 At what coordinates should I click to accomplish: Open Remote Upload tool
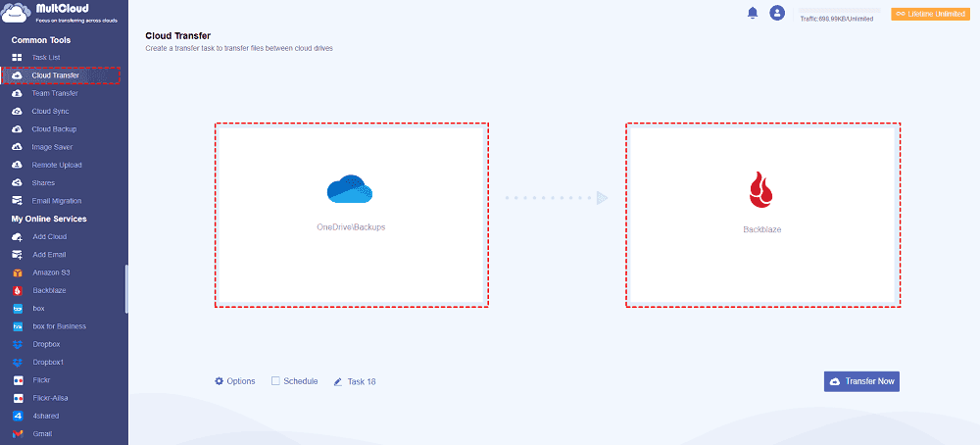57,165
